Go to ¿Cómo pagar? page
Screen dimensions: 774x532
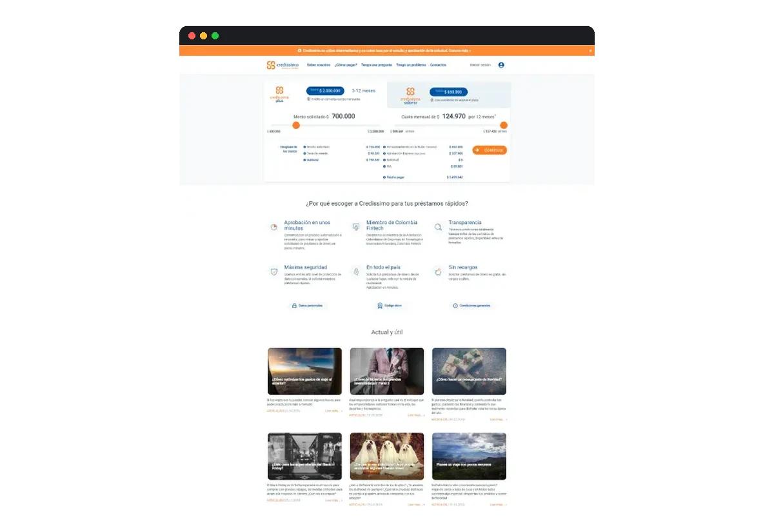pyautogui.click(x=346, y=65)
